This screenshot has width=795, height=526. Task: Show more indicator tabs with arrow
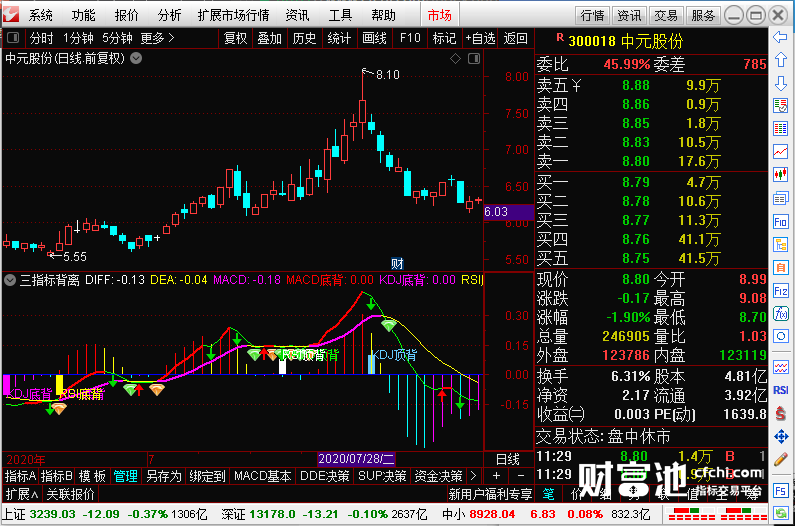click(x=473, y=476)
